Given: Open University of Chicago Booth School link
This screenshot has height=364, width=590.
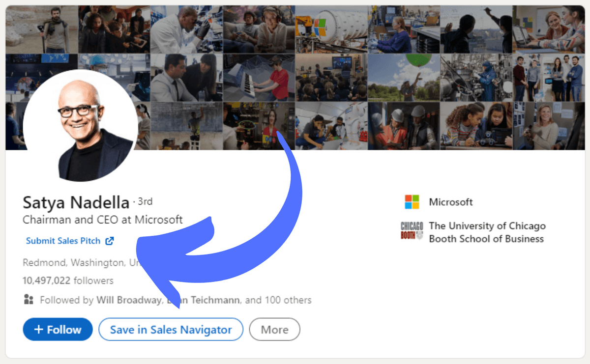Looking at the screenshot, I should [487, 232].
